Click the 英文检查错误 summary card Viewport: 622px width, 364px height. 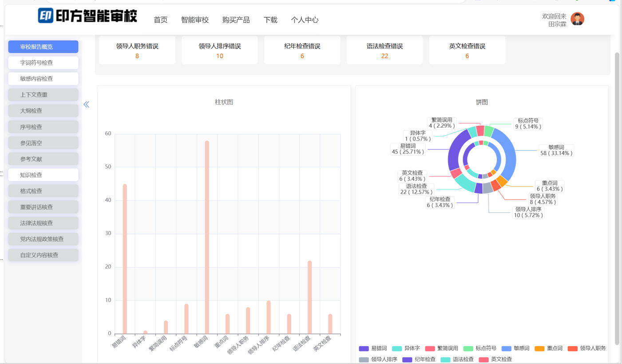467,50
